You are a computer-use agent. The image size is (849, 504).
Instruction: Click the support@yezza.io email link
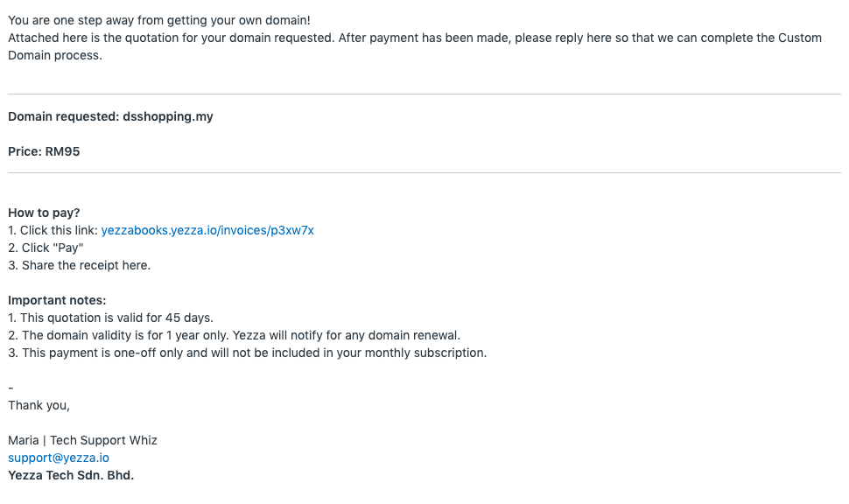click(59, 458)
